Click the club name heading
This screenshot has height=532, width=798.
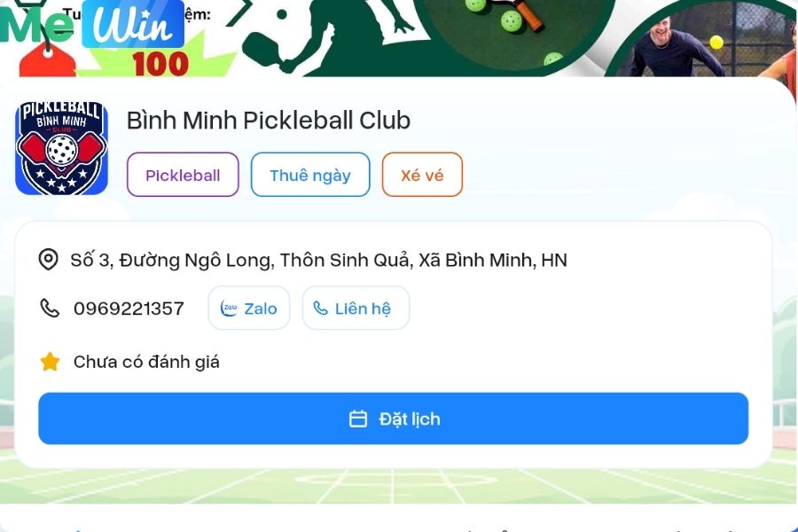click(x=268, y=121)
